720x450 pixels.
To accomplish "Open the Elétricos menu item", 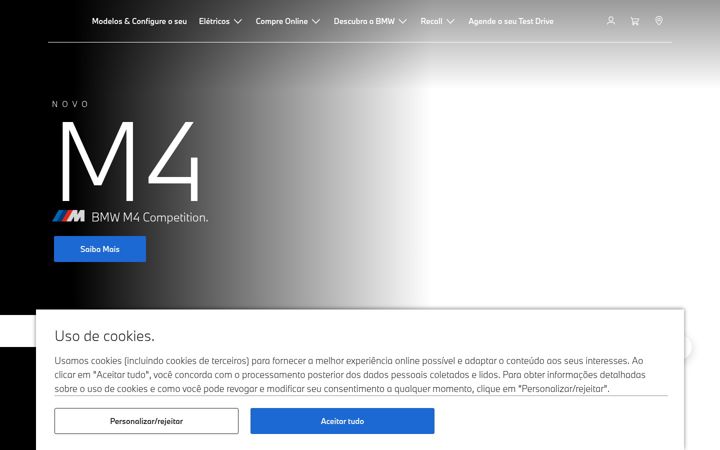I will coord(214,21).
